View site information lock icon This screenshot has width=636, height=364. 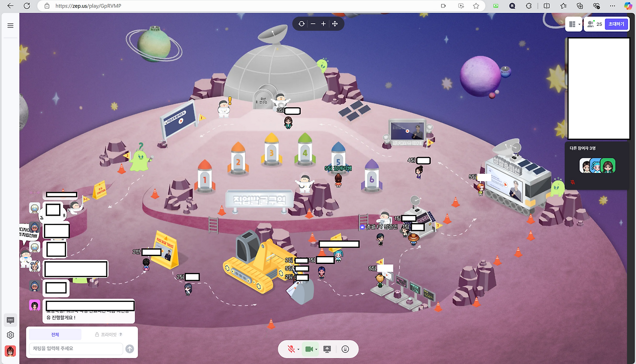(x=47, y=6)
